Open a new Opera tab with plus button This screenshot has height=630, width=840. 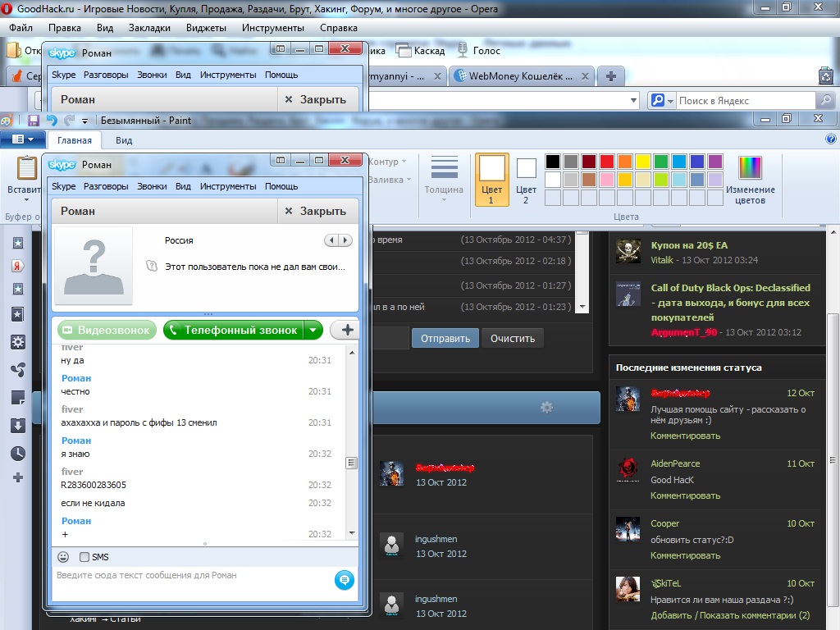[610, 76]
